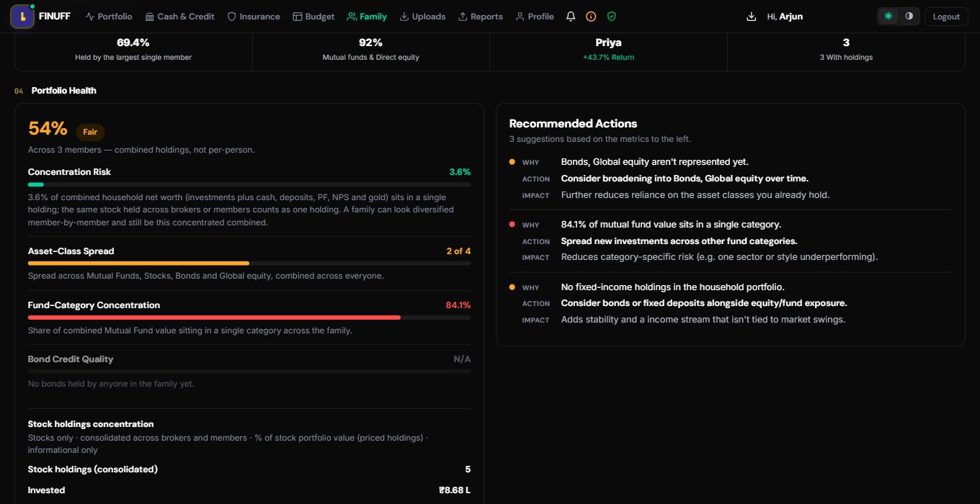Image resolution: width=980 pixels, height=504 pixels.
Task: Open the Reports section
Action: pyautogui.click(x=481, y=17)
